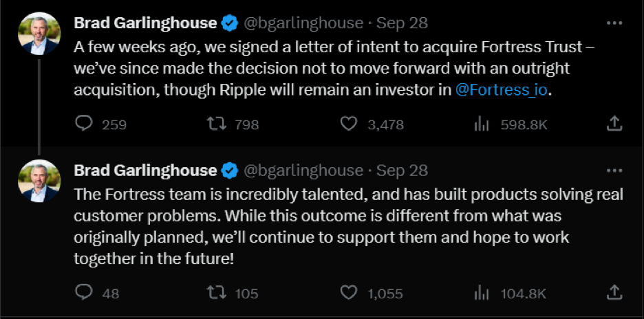Share the first tweet about Fortress Trust
This screenshot has height=319, width=644.
[615, 124]
